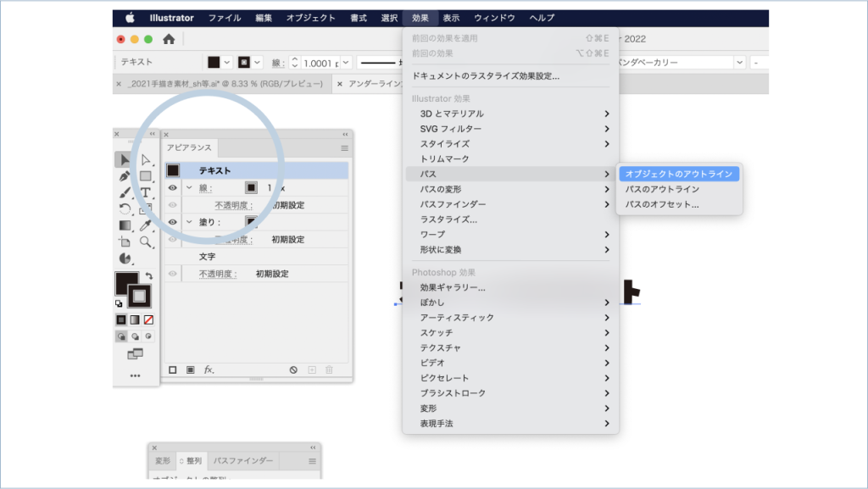Open the ファイル menu

(224, 18)
